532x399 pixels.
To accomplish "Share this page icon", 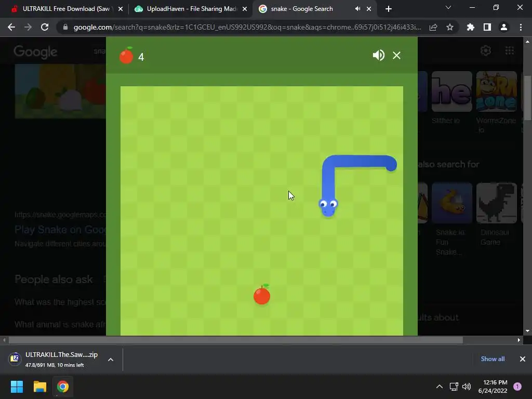I will coord(433,27).
